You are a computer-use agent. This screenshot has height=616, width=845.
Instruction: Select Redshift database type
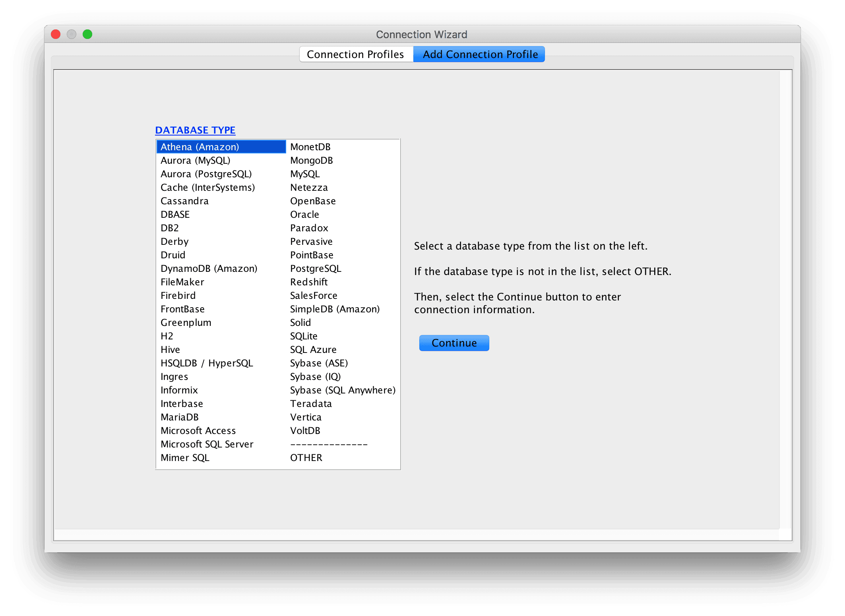coord(343,282)
